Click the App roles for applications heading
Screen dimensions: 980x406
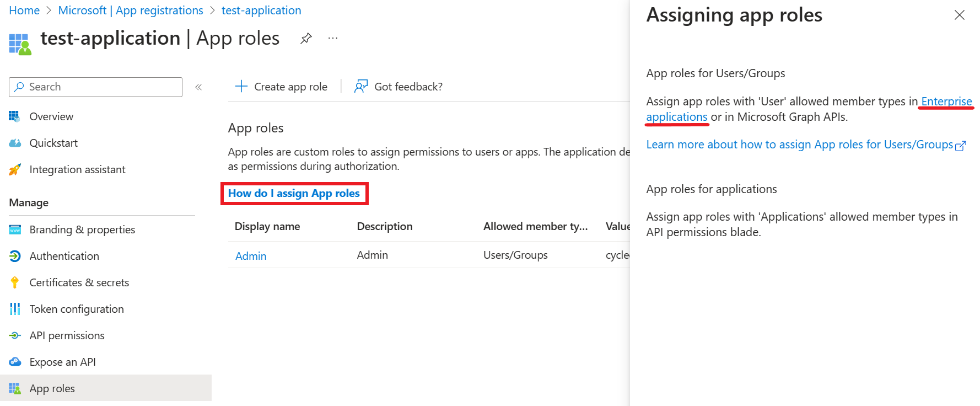712,189
